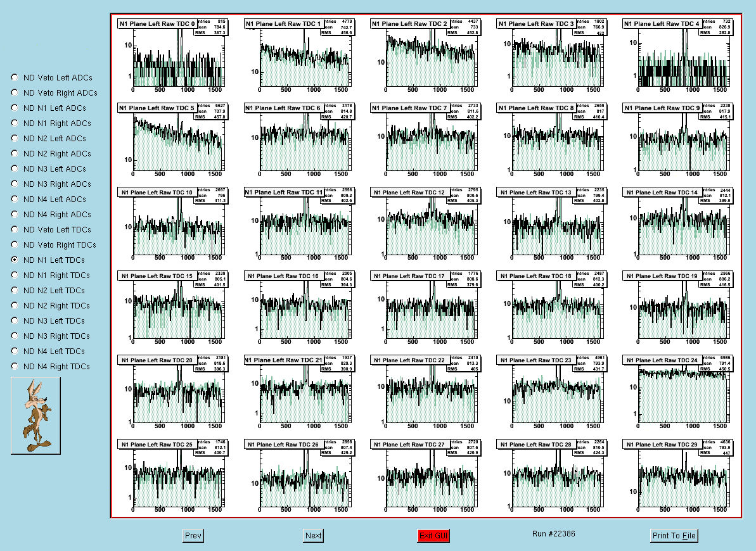Click the N1 Plane Left Raw TDC 7 plot
Screen dimensions: 756x551
click(x=425, y=139)
